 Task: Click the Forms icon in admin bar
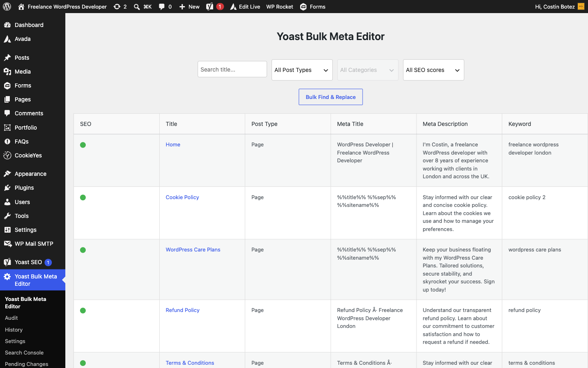[303, 7]
